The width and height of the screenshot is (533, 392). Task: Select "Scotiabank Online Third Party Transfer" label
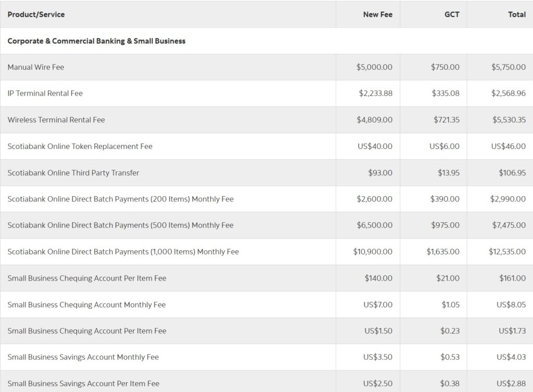pos(73,173)
